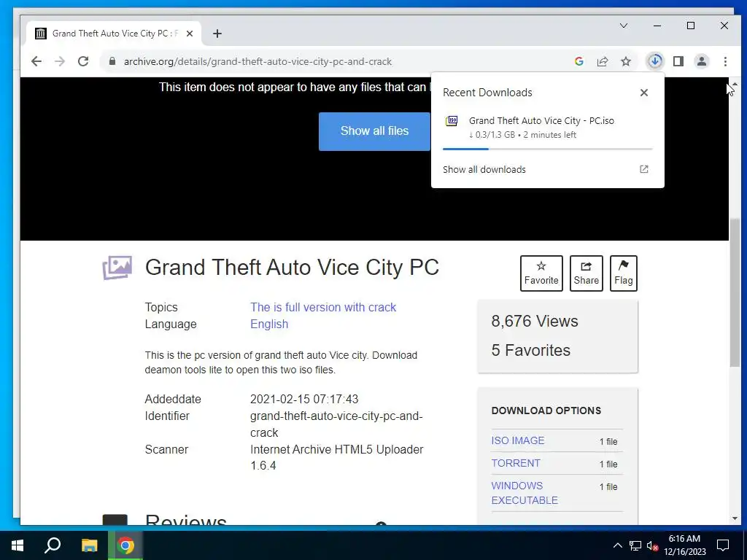Image resolution: width=747 pixels, height=560 pixels.
Task: Select the Grand Theft Auto Vice City PC tab
Action: click(115, 34)
